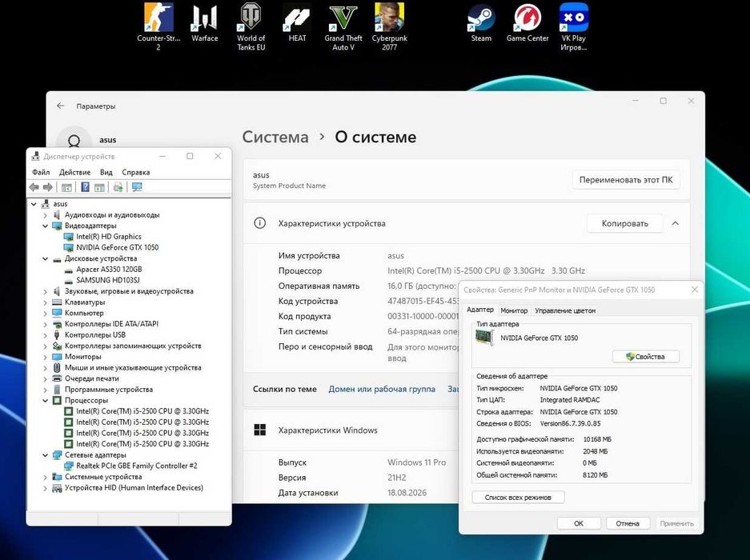Expand the Клавиатуры node

coord(46,302)
